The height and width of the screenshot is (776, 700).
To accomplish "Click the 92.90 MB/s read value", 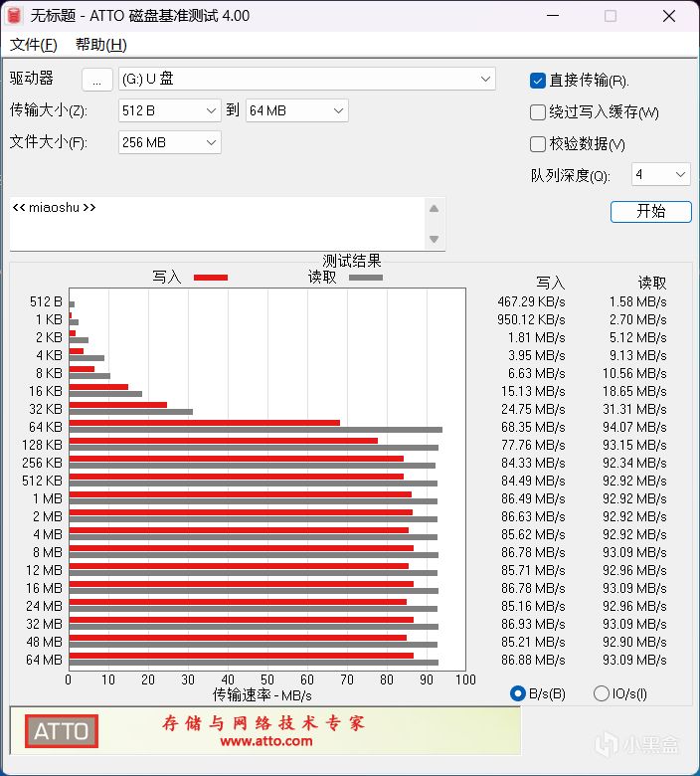I will (634, 642).
